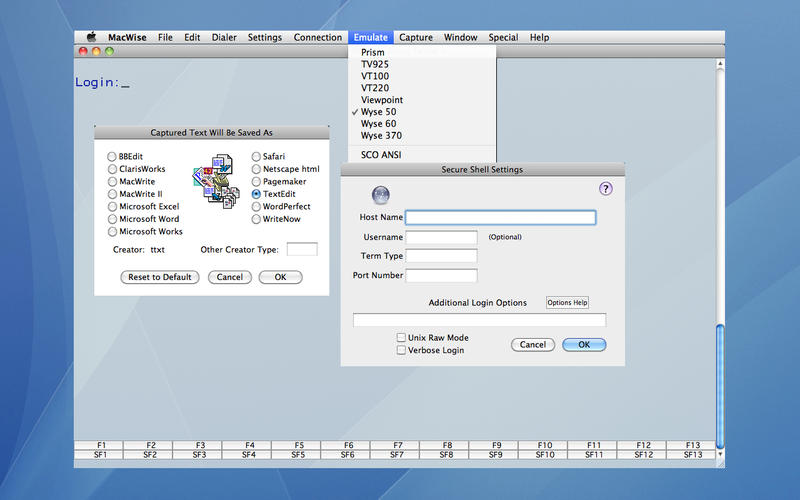Confirm the Captured Text dialog with OK
This screenshot has height=500, width=800.
point(281,277)
